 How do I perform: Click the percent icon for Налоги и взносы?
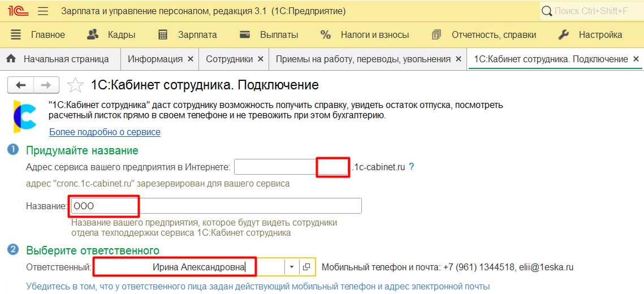point(326,35)
